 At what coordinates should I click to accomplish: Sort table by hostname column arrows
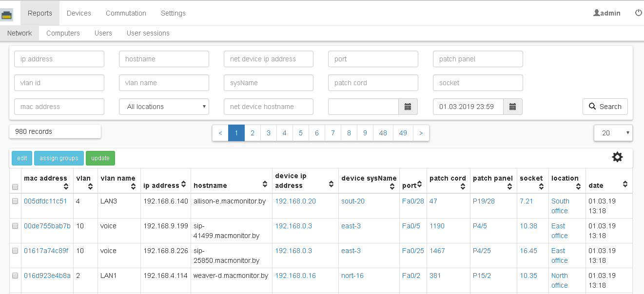pyautogui.click(x=265, y=185)
